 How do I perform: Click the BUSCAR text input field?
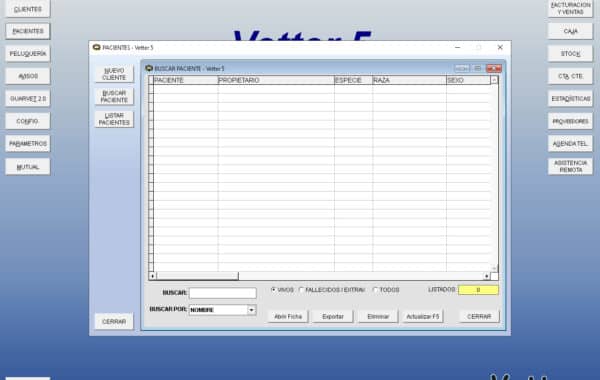point(223,293)
